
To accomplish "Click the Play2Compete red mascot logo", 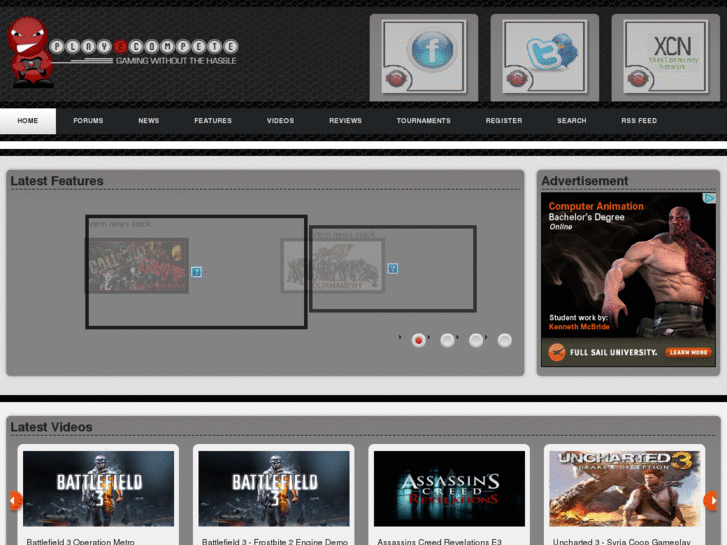I will click(30, 52).
